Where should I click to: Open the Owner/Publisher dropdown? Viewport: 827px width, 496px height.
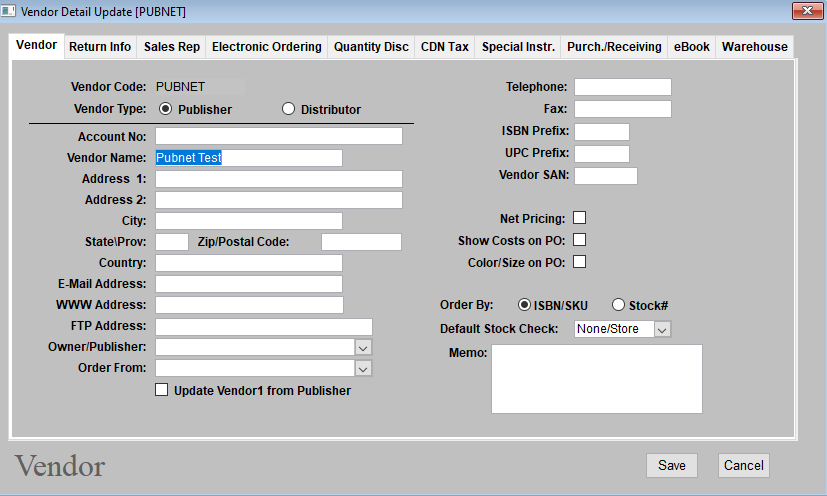[x=364, y=347]
